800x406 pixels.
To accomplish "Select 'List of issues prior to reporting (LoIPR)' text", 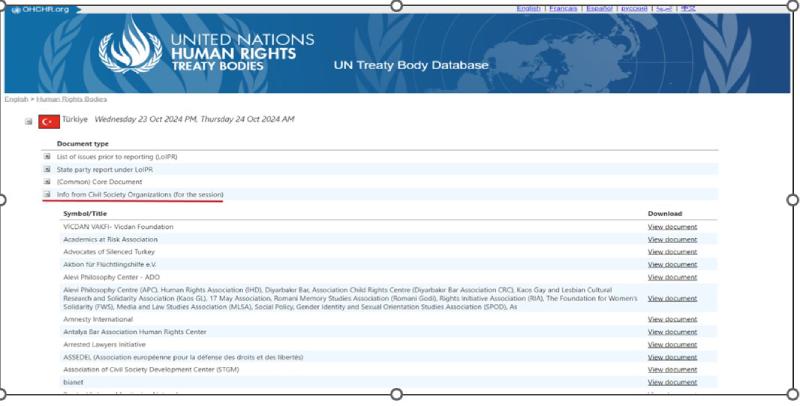I will point(117,157).
